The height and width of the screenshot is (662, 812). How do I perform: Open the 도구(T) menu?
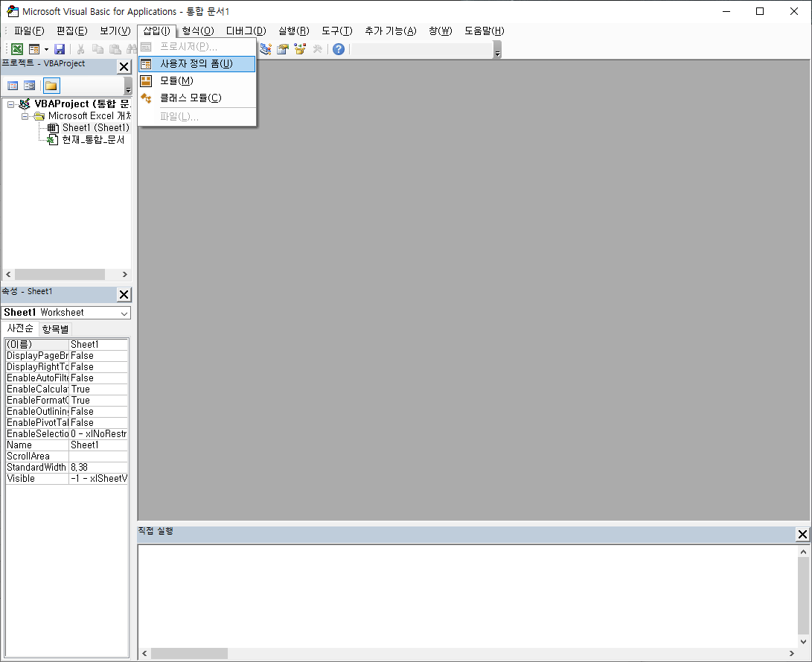point(336,31)
